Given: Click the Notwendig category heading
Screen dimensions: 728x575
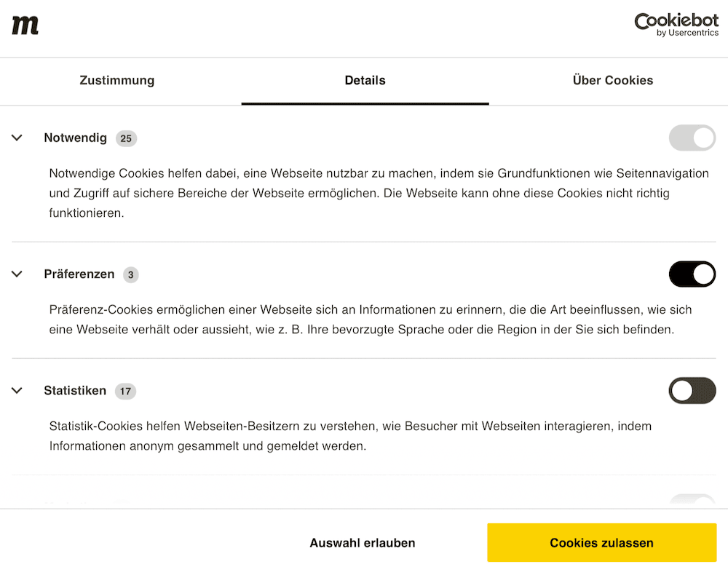Looking at the screenshot, I should 75,138.
